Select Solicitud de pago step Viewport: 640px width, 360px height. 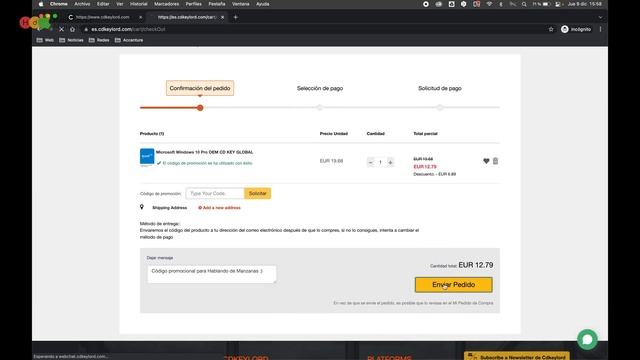440,88
